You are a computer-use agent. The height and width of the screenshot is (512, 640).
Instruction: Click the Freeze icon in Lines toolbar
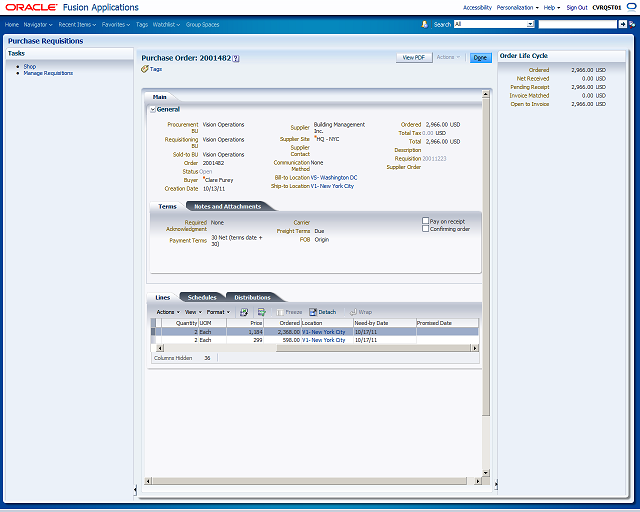[280, 312]
